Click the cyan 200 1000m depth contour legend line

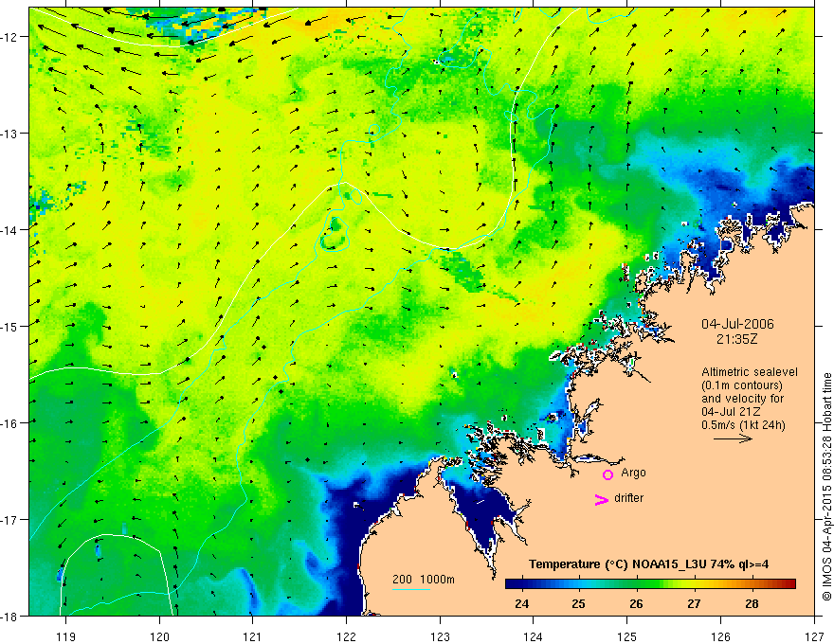click(411, 589)
